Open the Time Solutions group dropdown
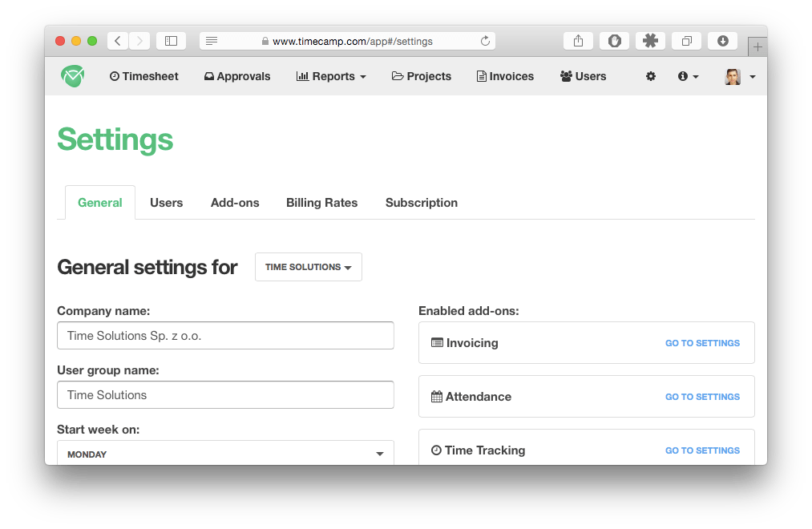 [x=308, y=267]
